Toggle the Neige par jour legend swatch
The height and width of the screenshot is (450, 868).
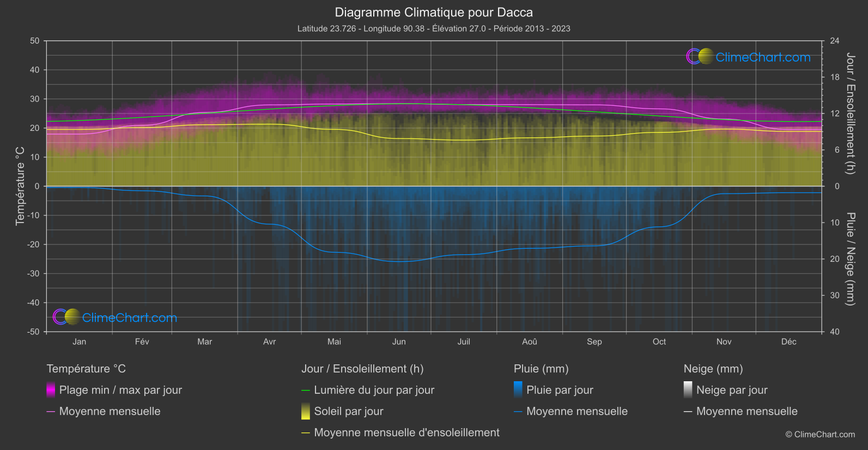(688, 390)
